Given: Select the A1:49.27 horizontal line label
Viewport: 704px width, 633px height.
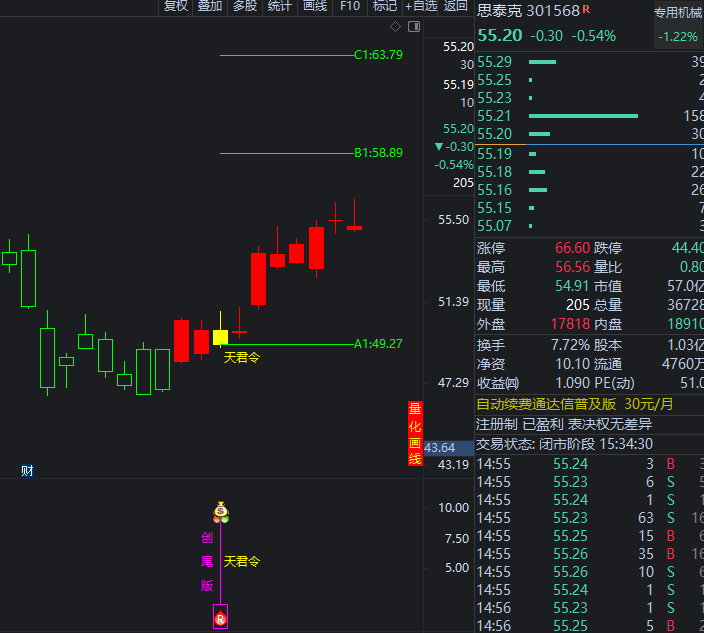Looking at the screenshot, I should coord(378,344).
